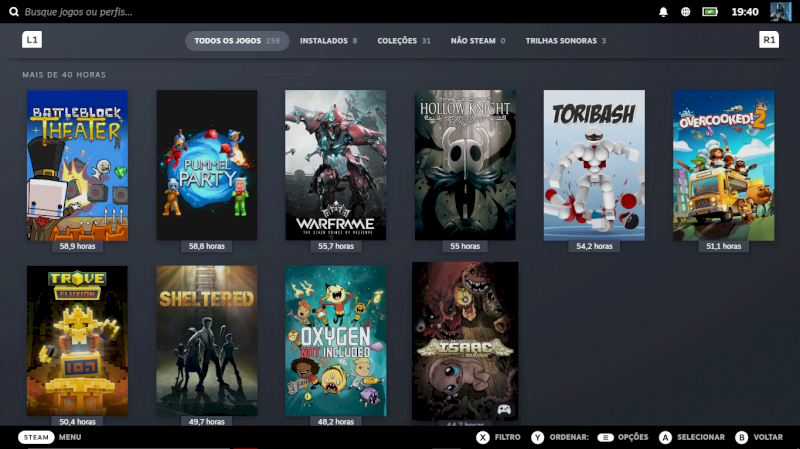Image resolution: width=800 pixels, height=449 pixels.
Task: Click the A button glyph for Selecionar
Action: click(665, 437)
